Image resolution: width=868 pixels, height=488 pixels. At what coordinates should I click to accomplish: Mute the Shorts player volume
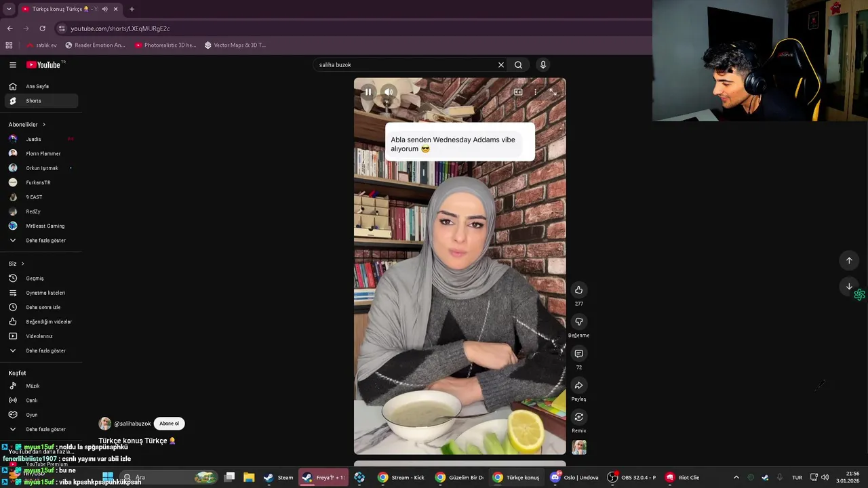pos(389,92)
